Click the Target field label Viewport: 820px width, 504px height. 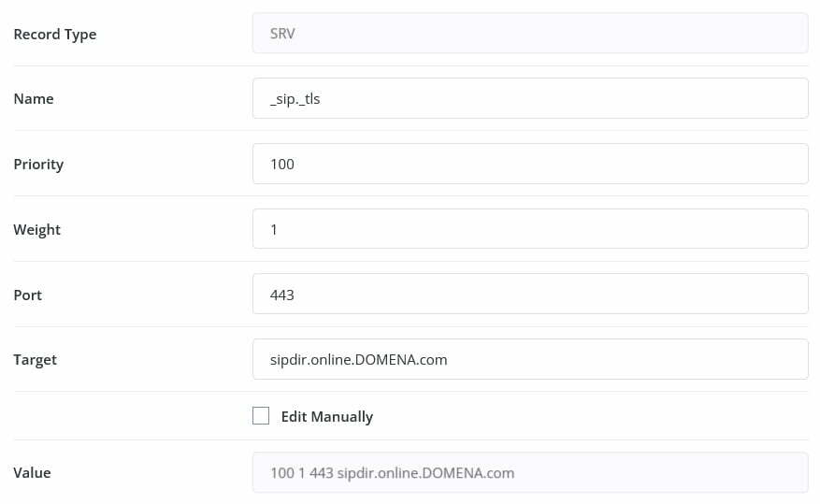click(x=35, y=360)
